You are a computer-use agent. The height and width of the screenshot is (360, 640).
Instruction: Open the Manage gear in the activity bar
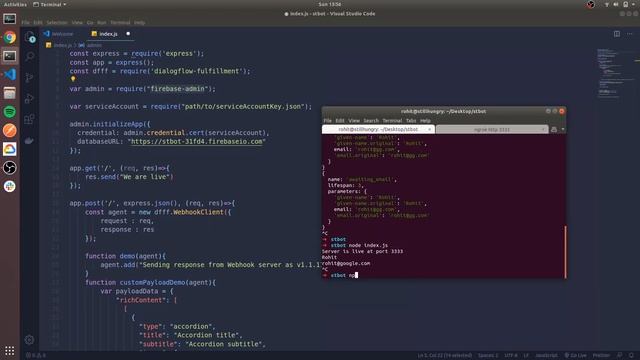pos(29,340)
